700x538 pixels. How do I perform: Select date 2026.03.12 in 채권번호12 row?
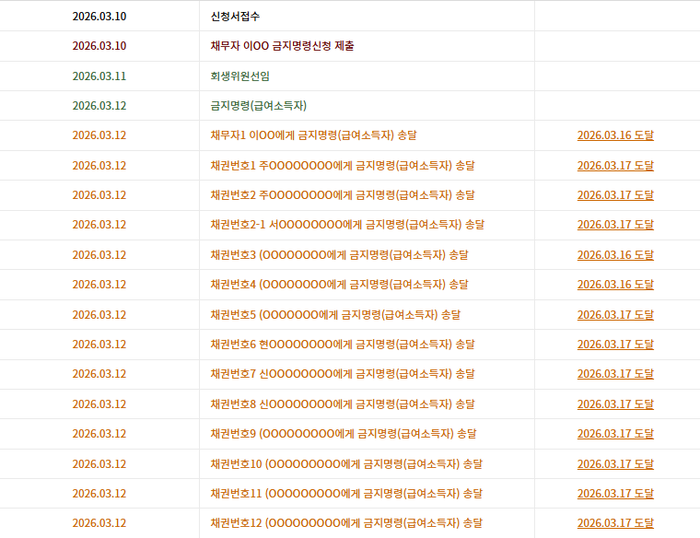pos(99,523)
